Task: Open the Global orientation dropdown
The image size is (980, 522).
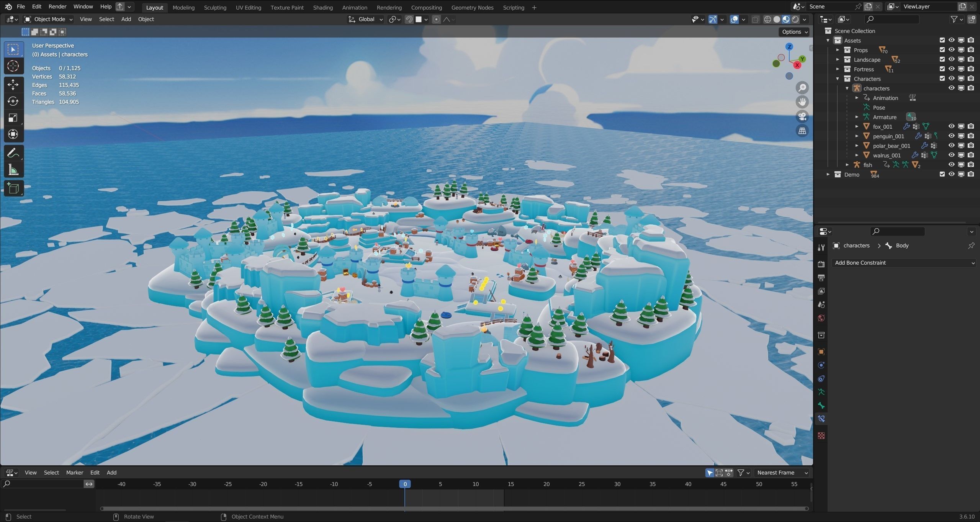Action: (365, 19)
